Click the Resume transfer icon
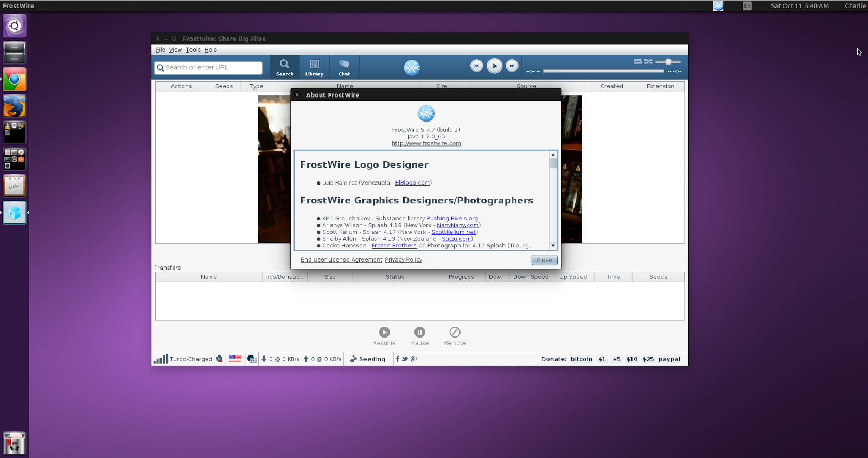This screenshot has width=868, height=458. click(384, 332)
